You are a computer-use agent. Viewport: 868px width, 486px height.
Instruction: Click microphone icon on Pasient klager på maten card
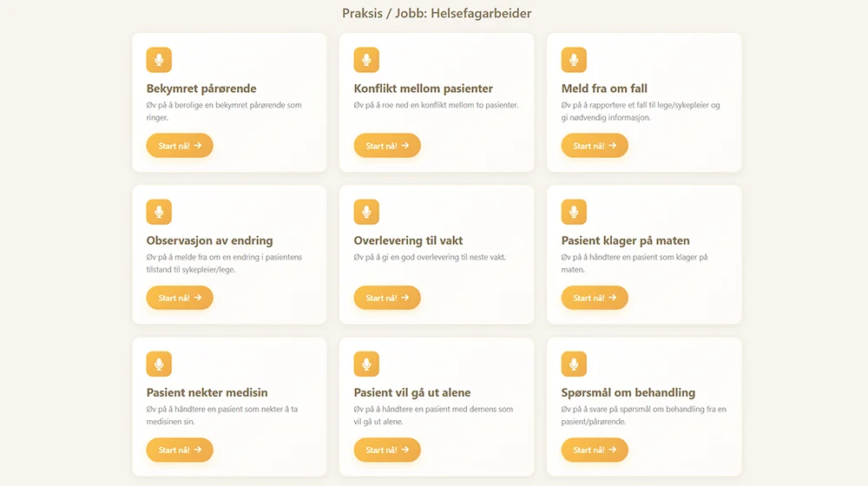tap(574, 212)
